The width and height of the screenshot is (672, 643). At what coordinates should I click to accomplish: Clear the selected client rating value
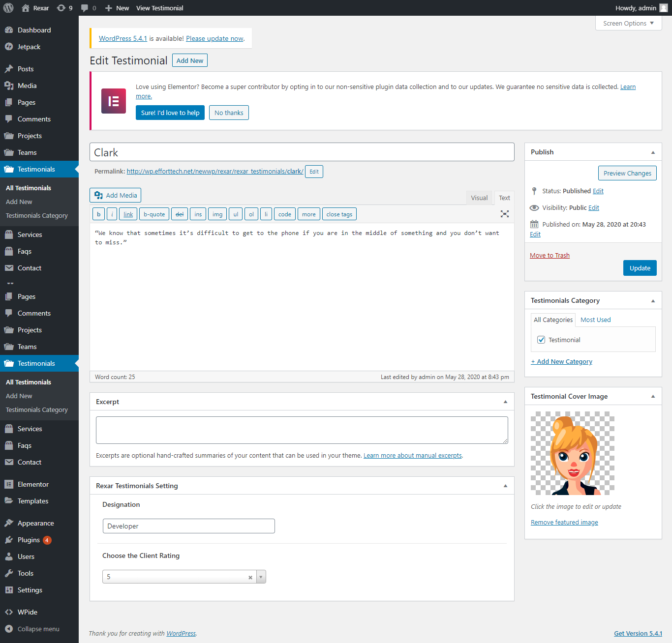(250, 577)
